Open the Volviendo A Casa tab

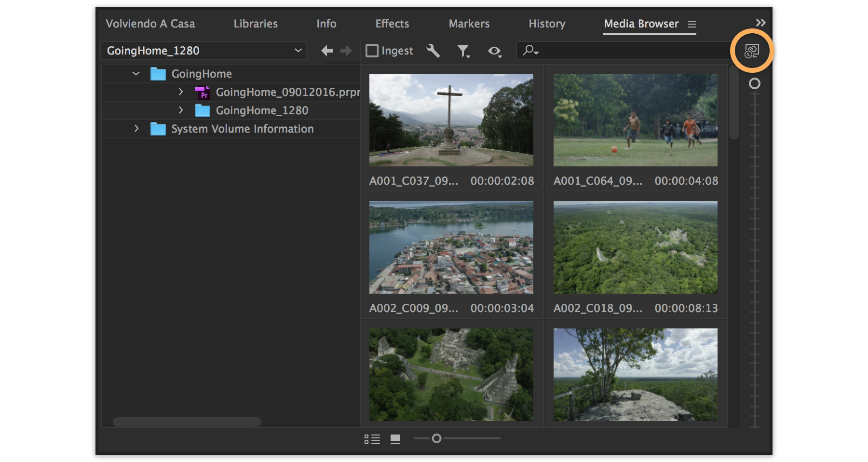coord(150,24)
